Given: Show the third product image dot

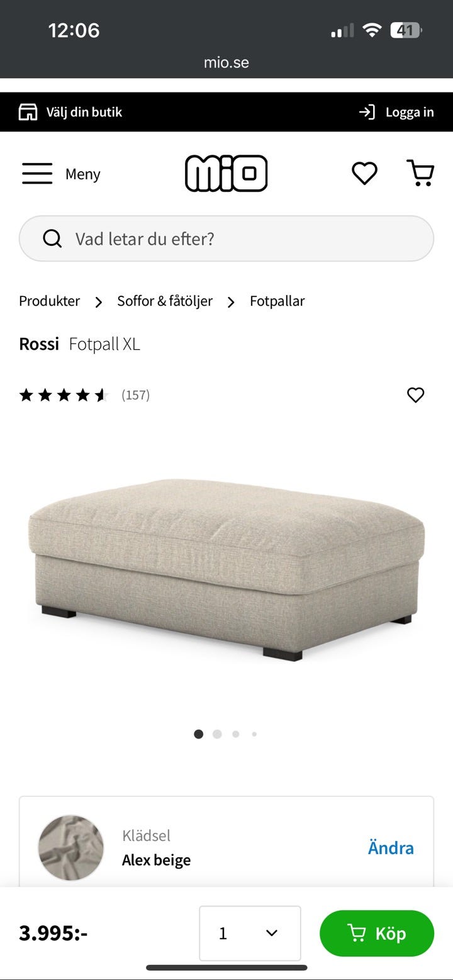Looking at the screenshot, I should [x=235, y=734].
